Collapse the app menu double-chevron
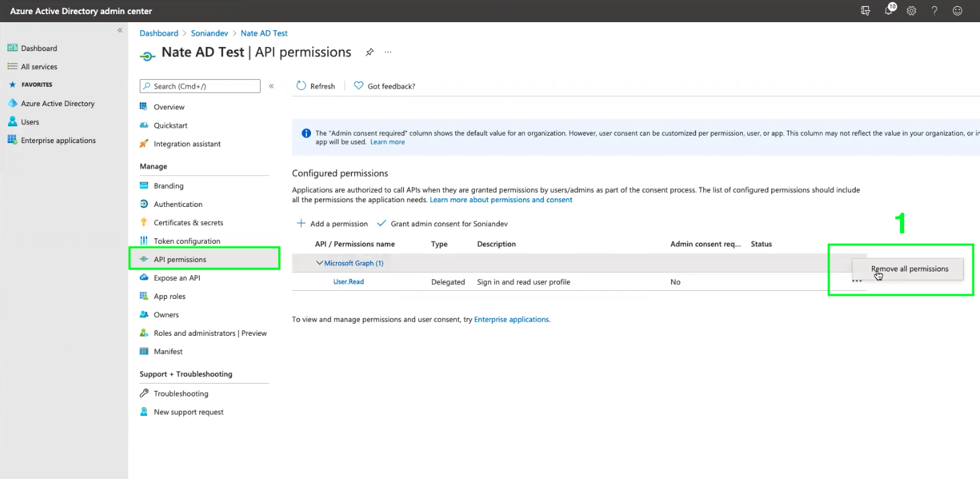 click(271, 86)
